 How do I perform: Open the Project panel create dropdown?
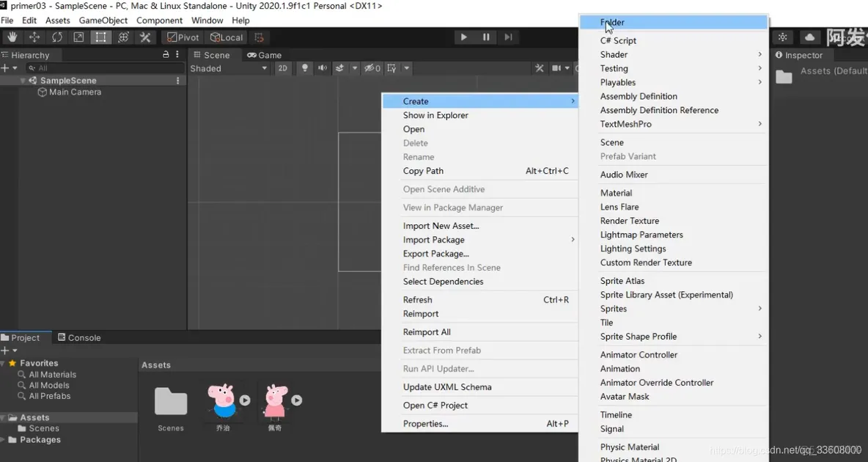pos(10,350)
